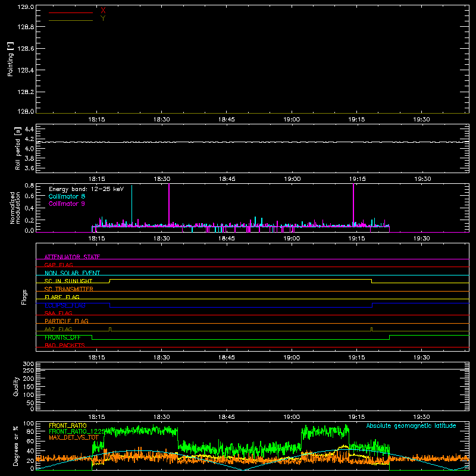Click the FLARE_FLAG label
Image resolution: width=476 pixels, height=476 pixels.
[62, 297]
